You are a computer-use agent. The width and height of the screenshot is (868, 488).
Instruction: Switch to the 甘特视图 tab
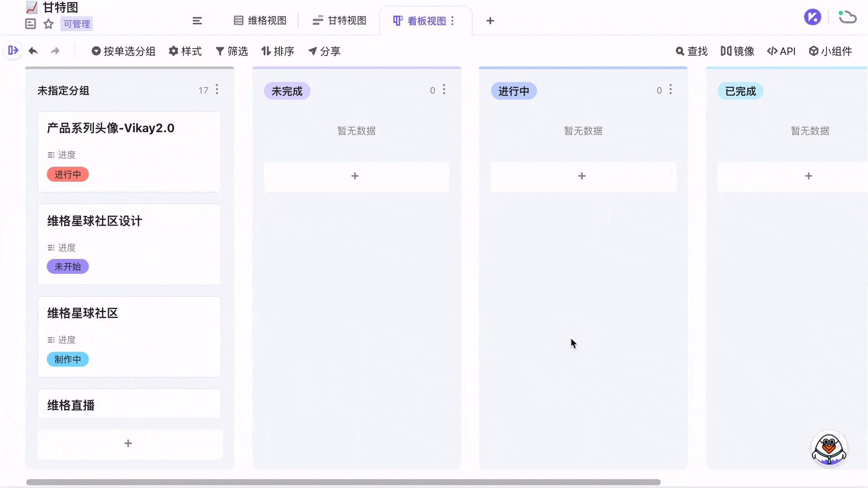(339, 20)
